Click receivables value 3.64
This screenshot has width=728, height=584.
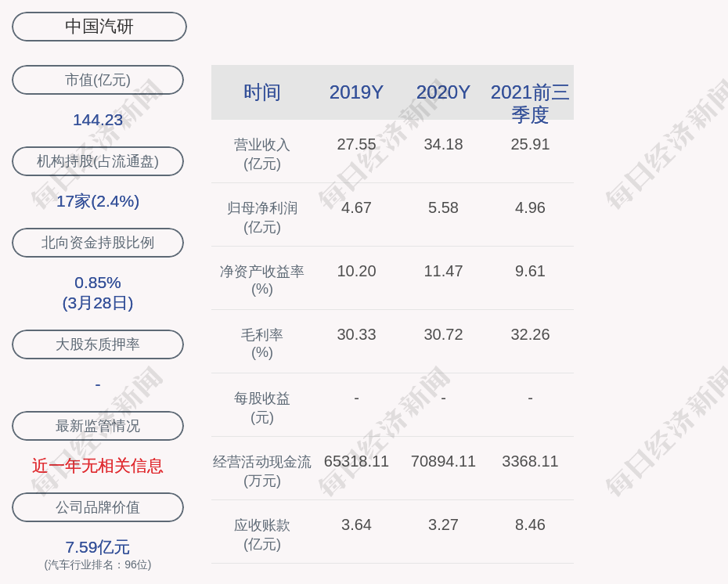pos(357,525)
